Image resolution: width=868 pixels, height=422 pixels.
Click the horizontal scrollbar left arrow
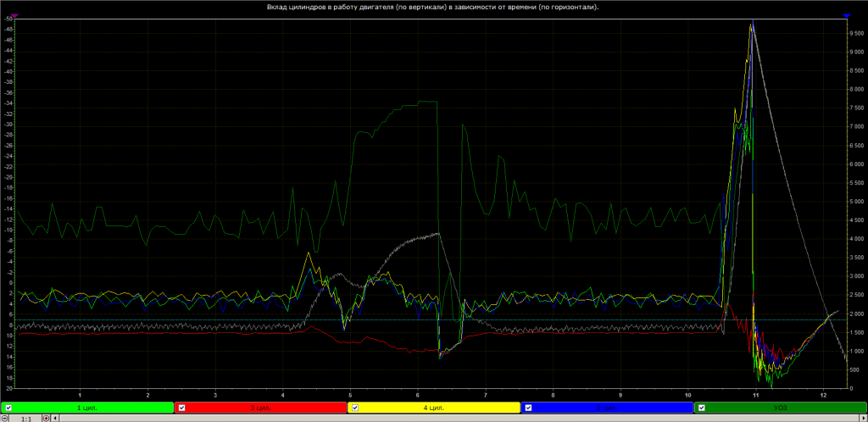click(55, 419)
